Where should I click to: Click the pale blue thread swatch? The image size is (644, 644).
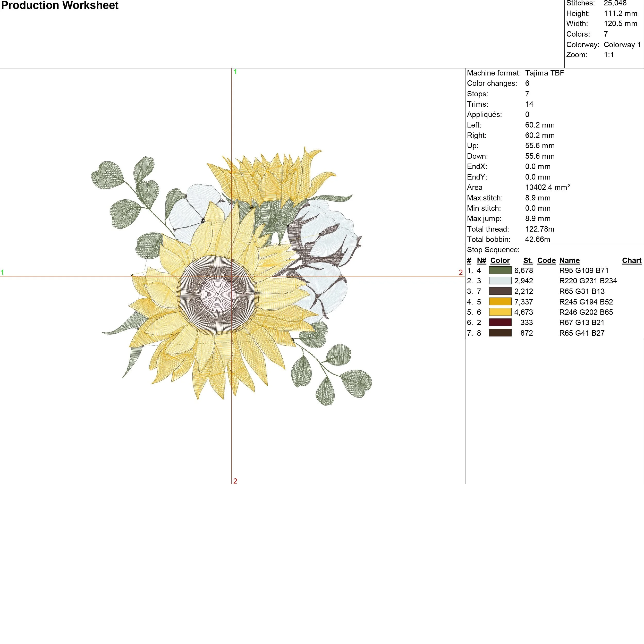pyautogui.click(x=500, y=281)
